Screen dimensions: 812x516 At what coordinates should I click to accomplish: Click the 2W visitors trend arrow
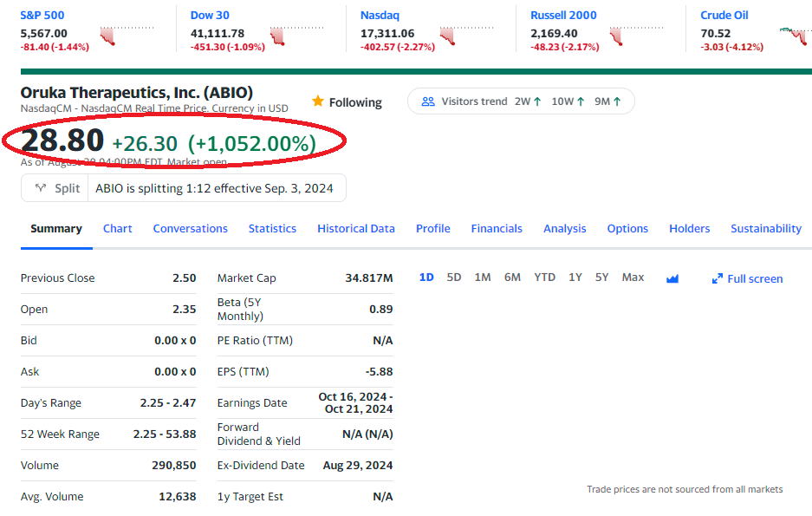tap(537, 101)
